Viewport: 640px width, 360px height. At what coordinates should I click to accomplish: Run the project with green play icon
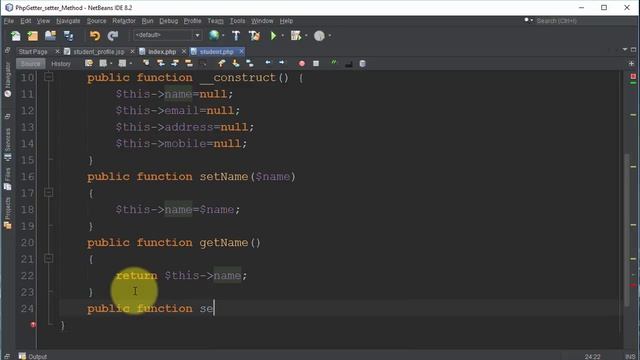pos(273,36)
